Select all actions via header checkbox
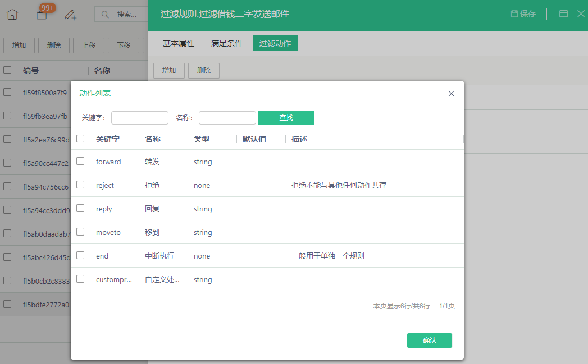 pyautogui.click(x=80, y=139)
